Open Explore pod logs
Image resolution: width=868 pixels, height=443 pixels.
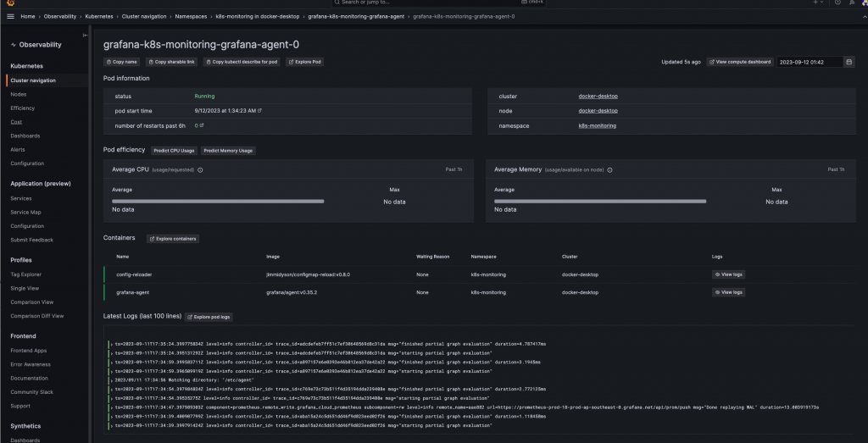[x=209, y=318]
